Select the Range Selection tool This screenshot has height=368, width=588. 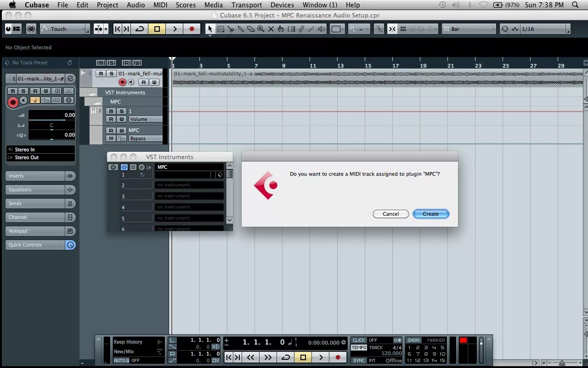click(x=220, y=29)
